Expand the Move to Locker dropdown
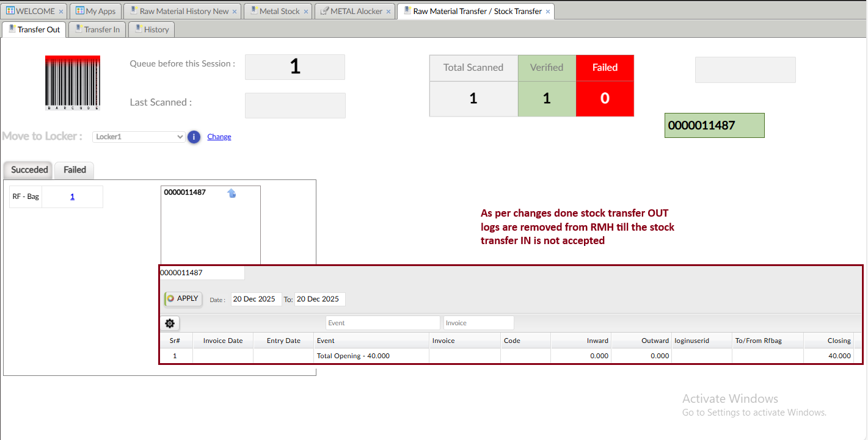 point(139,137)
